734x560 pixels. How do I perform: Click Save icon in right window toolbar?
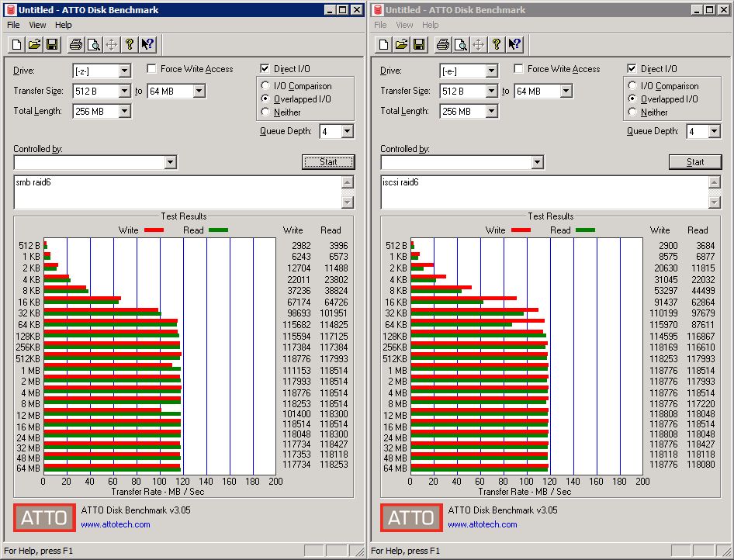419,44
